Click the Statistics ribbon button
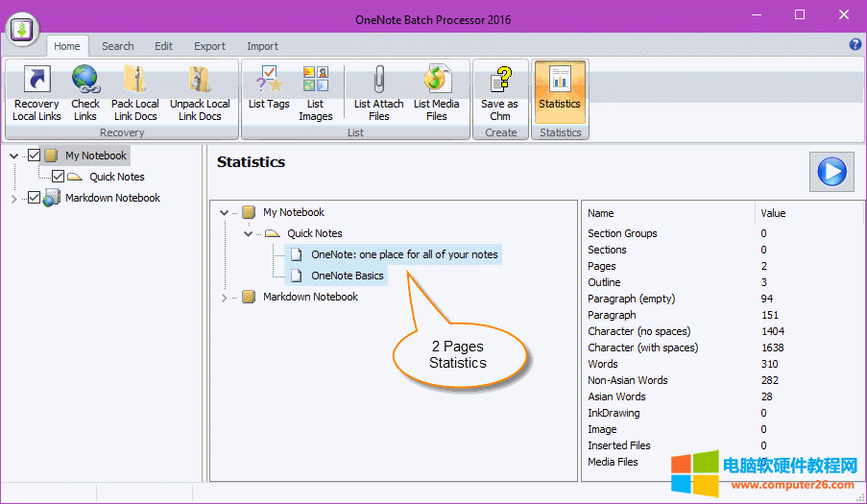The image size is (867, 504). tap(560, 93)
